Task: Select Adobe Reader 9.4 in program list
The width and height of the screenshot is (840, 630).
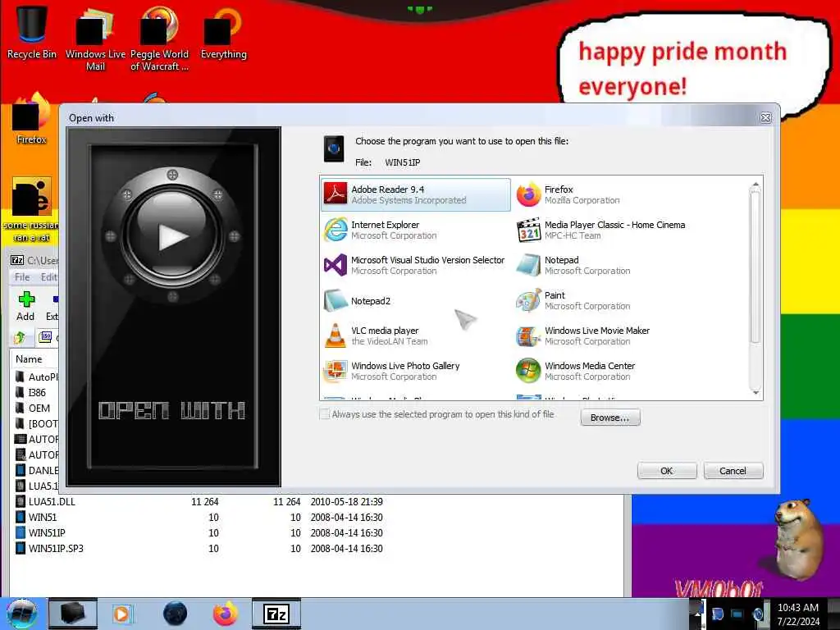Action: pyautogui.click(x=416, y=194)
